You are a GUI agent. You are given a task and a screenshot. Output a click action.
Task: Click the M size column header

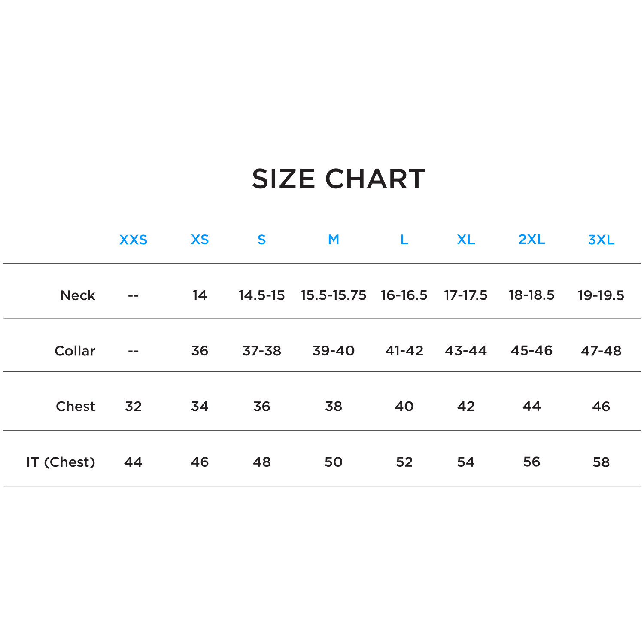334,240
